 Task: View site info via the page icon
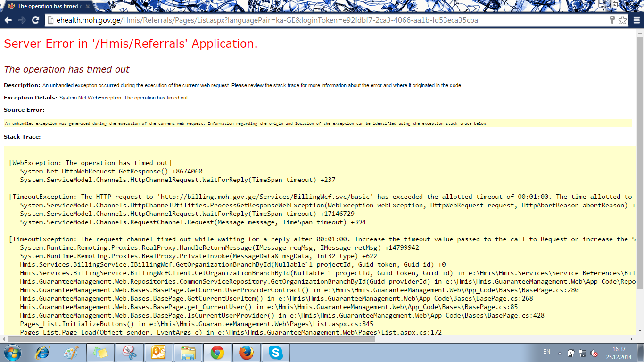click(x=51, y=20)
